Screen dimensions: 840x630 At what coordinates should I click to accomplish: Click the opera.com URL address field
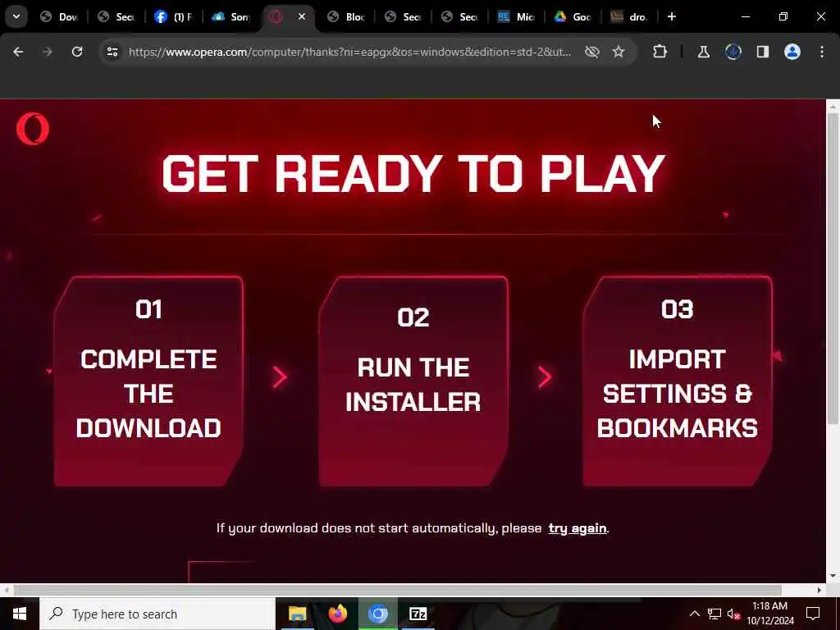click(x=349, y=52)
